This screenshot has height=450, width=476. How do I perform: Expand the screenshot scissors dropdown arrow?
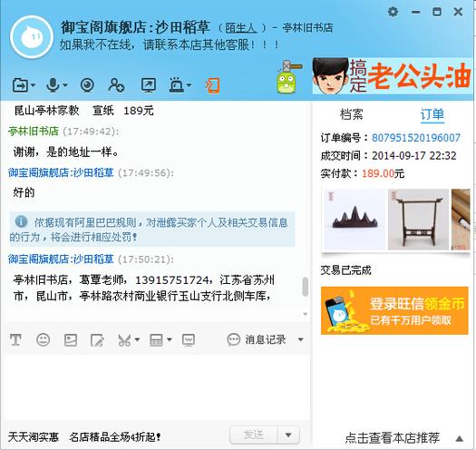pos(137,339)
